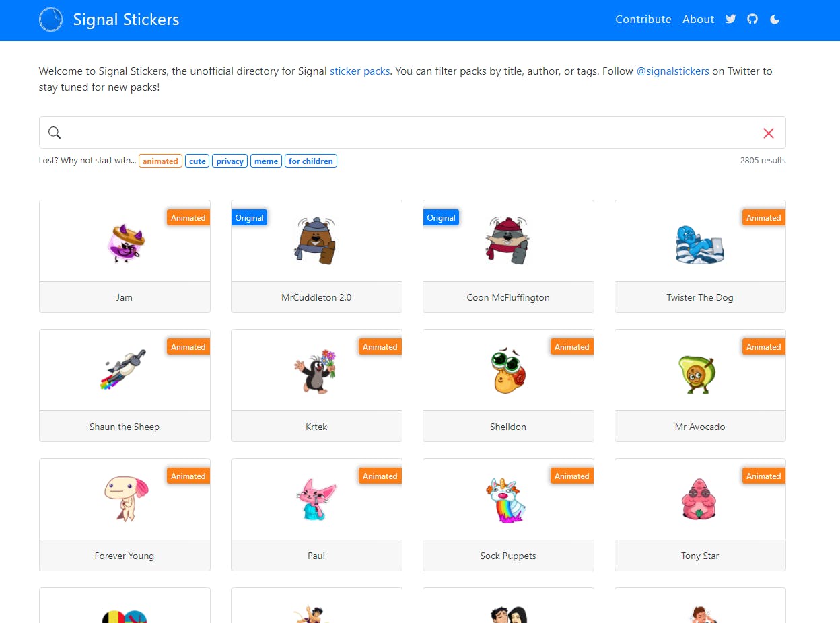This screenshot has height=623, width=840.
Task: Filter by the 'cute' tag
Action: tap(197, 161)
